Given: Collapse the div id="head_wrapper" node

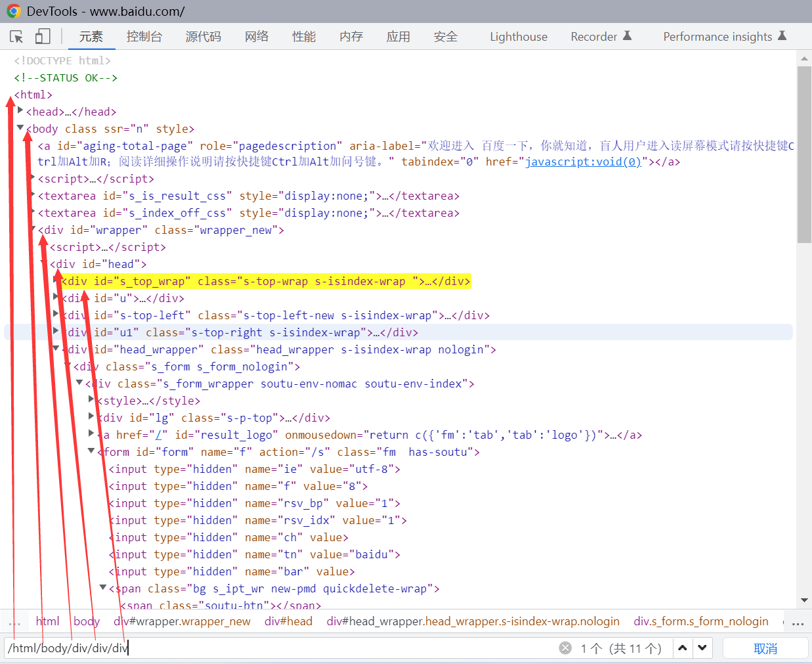Looking at the screenshot, I should click(x=56, y=349).
